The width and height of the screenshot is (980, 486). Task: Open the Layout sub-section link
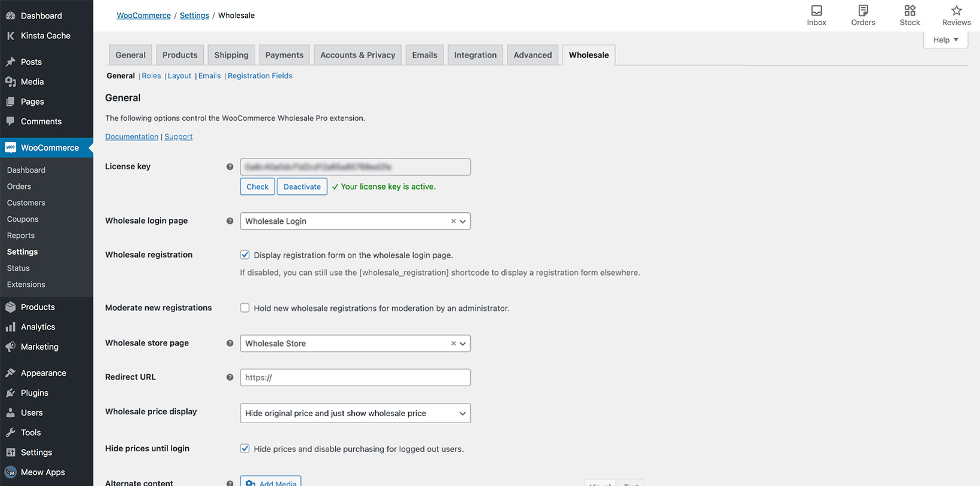(x=179, y=76)
